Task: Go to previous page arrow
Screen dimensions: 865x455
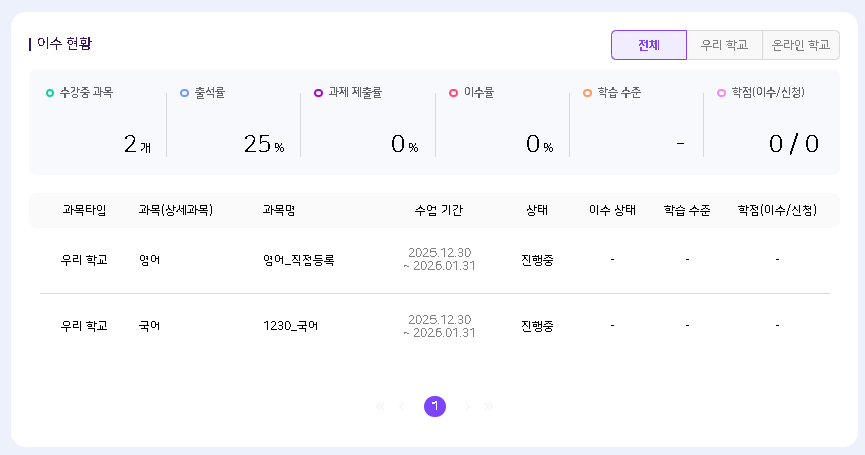Action: pyautogui.click(x=402, y=406)
